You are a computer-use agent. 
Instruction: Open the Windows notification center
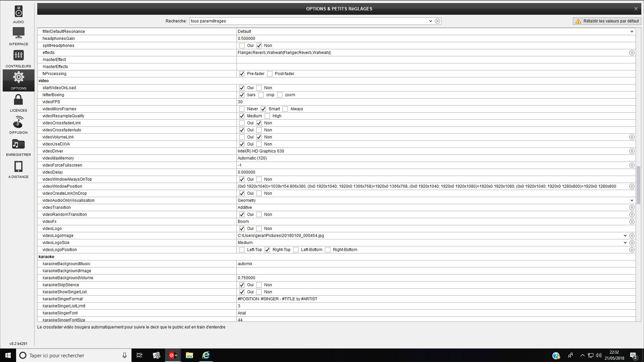click(x=633, y=355)
